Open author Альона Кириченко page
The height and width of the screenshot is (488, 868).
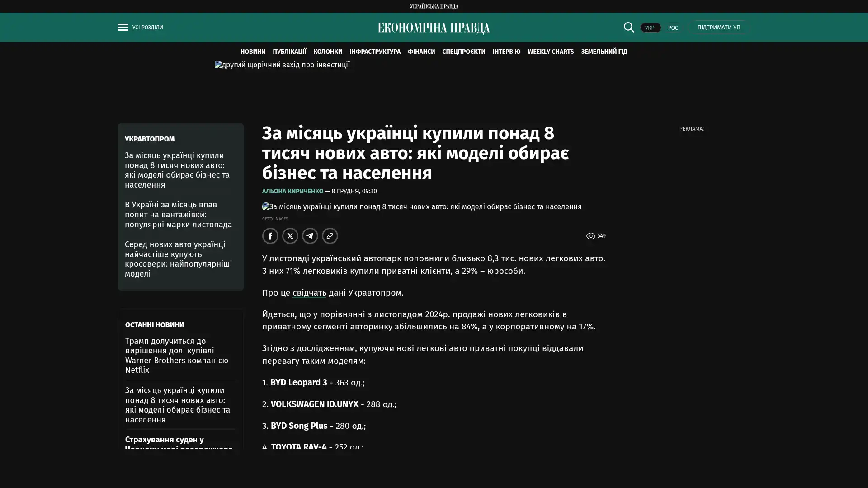[292, 191]
